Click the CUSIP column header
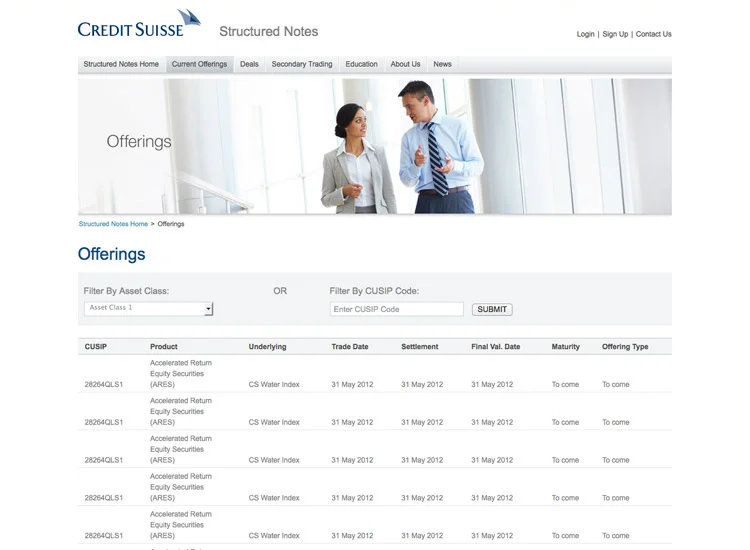This screenshot has height=550, width=750. 96,347
